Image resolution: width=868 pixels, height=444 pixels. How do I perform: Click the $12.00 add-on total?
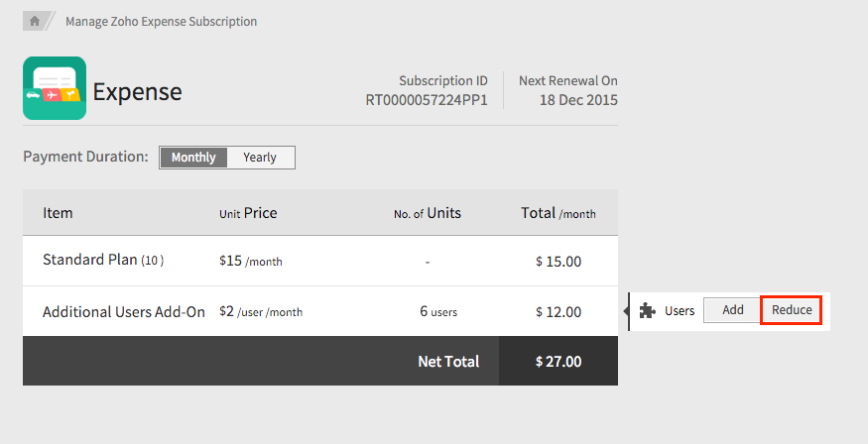coord(558,311)
